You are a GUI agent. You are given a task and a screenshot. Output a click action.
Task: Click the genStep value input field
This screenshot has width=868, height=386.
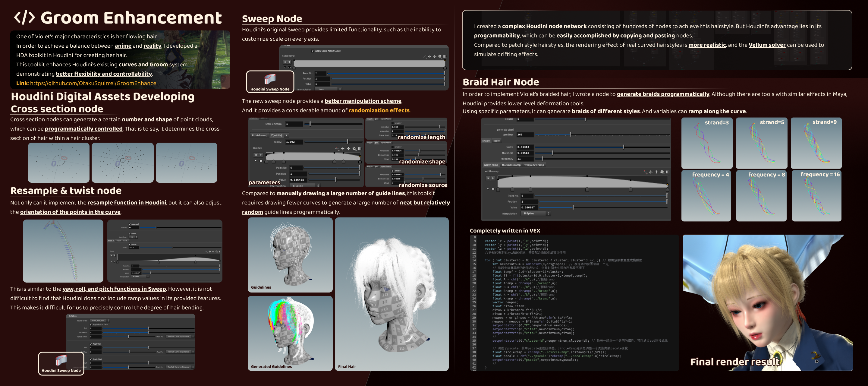[525, 134]
